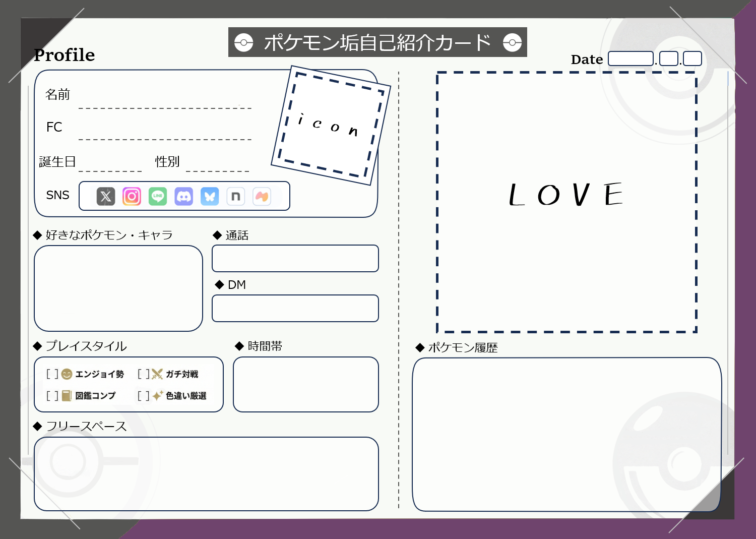Check the ガチ対戦 checkbox

(x=144, y=374)
